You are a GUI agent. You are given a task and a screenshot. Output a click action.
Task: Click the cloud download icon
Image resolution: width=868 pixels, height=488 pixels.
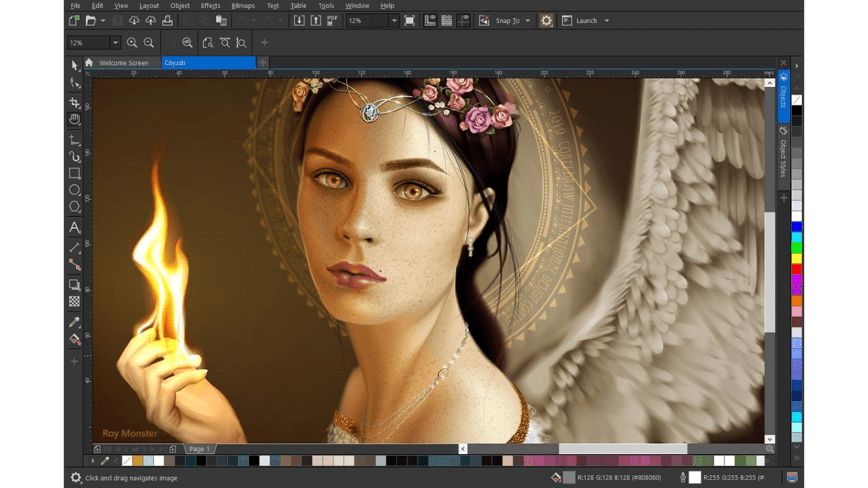pyautogui.click(x=135, y=21)
